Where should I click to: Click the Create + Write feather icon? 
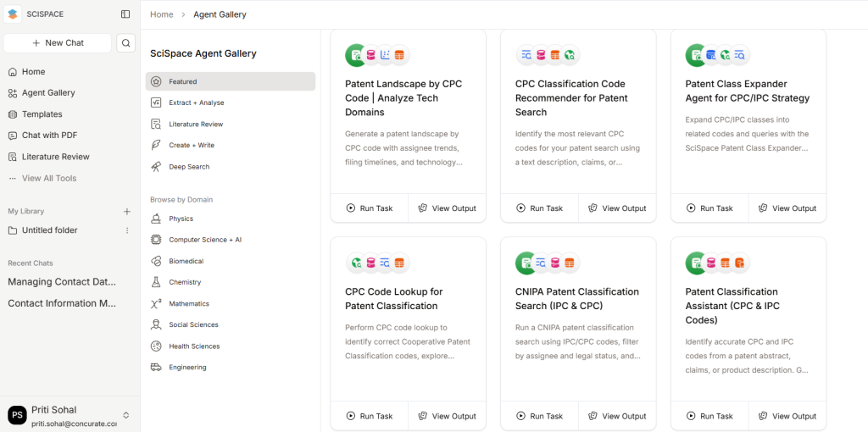tap(156, 145)
